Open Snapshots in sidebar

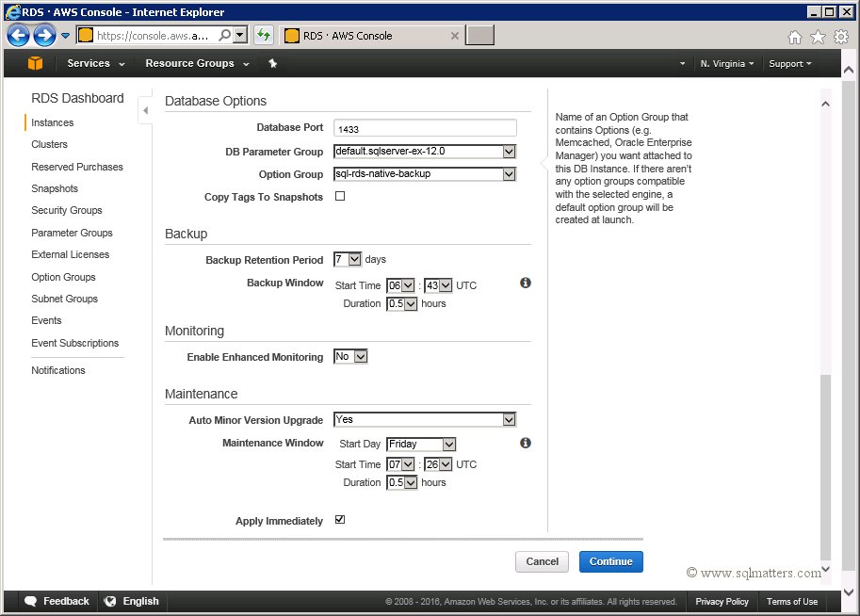(55, 188)
